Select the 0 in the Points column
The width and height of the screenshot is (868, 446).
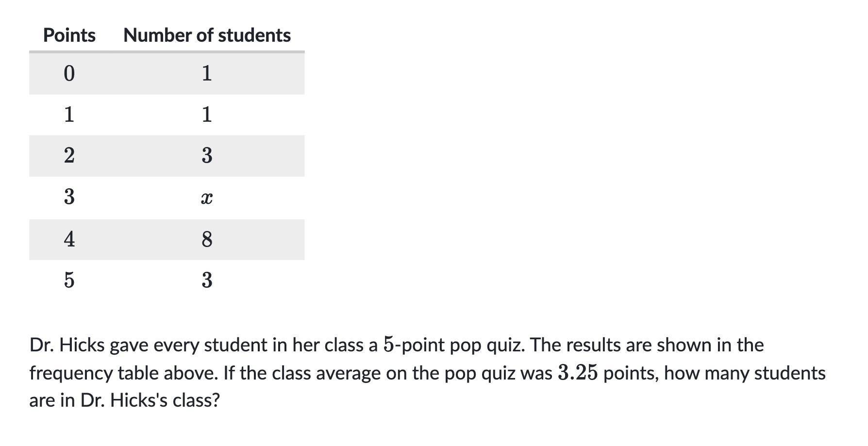point(69,73)
